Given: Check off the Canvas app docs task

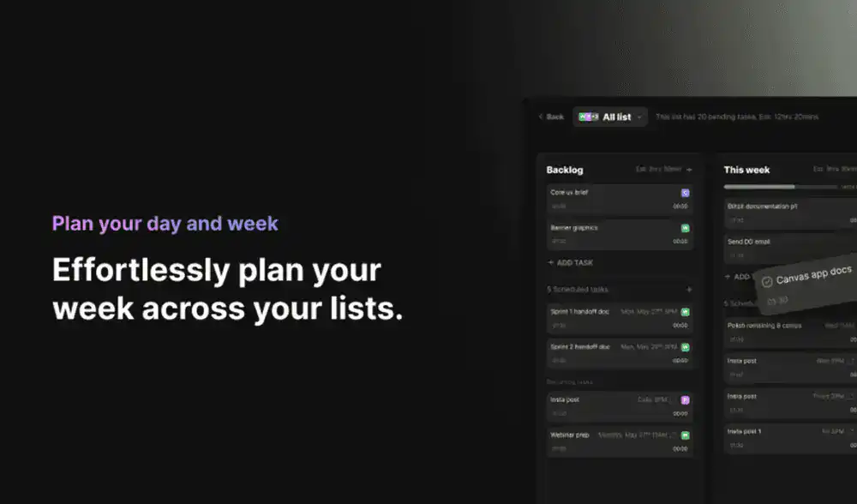Looking at the screenshot, I should point(767,281).
